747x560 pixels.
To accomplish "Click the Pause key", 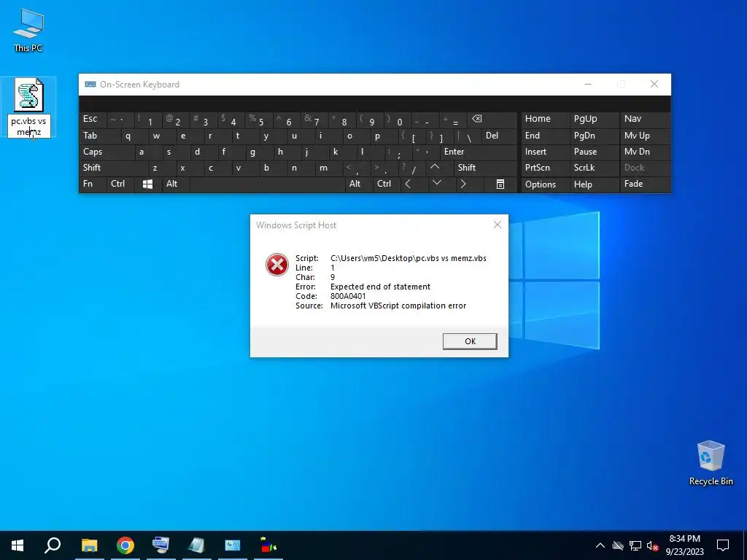I will [594, 152].
